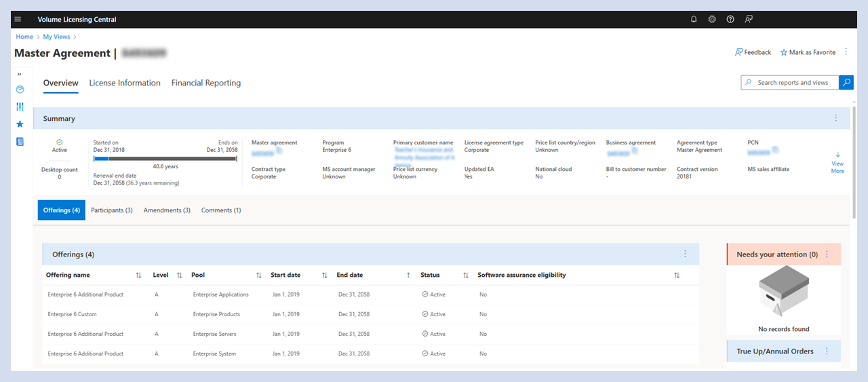Open the help question mark icon
Screen dimensions: 868x382
[730, 19]
